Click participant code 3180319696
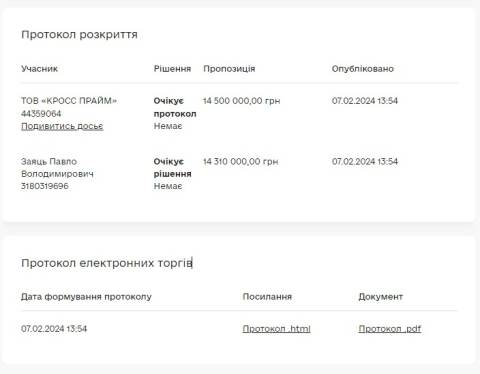 tap(45, 186)
